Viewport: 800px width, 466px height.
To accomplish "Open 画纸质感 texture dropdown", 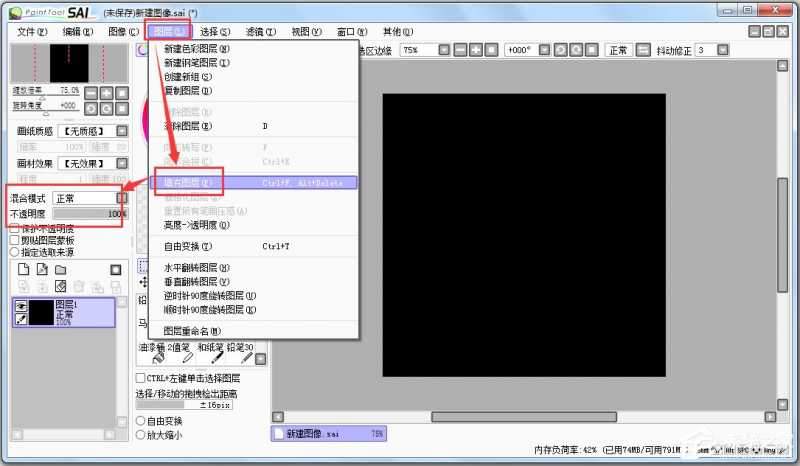I will (122, 131).
